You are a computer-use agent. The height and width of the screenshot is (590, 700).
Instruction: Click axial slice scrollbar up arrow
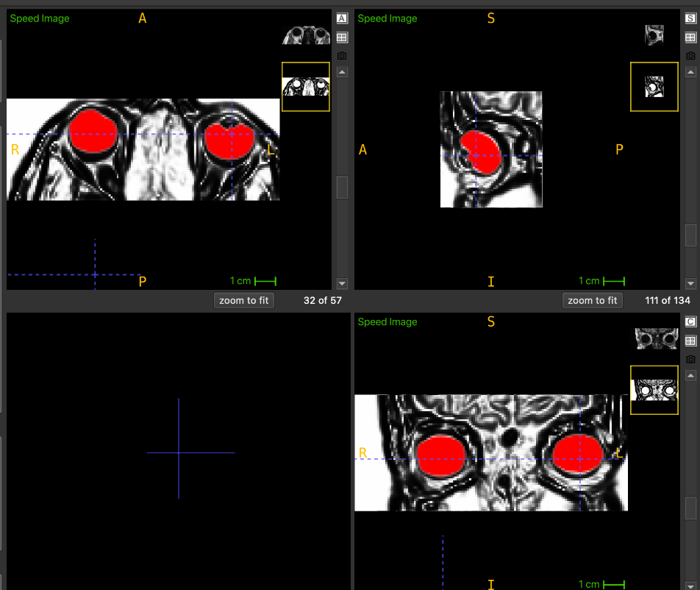[x=342, y=72]
